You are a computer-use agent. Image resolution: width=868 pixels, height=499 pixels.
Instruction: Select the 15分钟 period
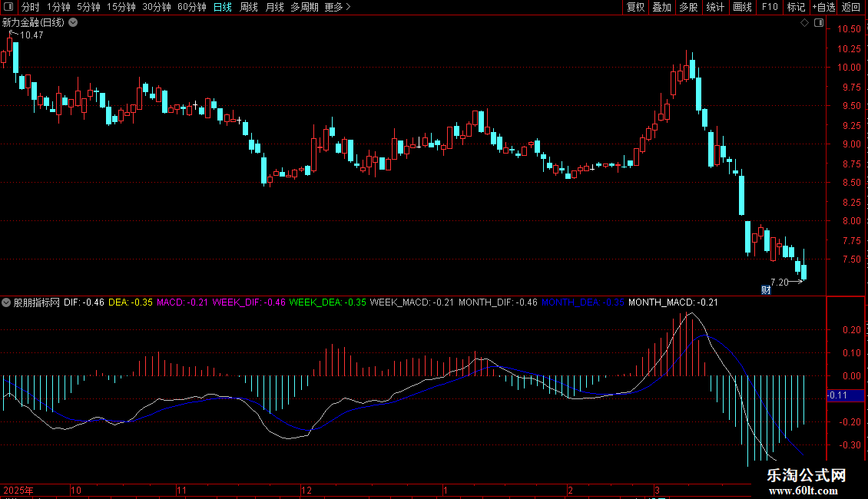[x=121, y=7]
